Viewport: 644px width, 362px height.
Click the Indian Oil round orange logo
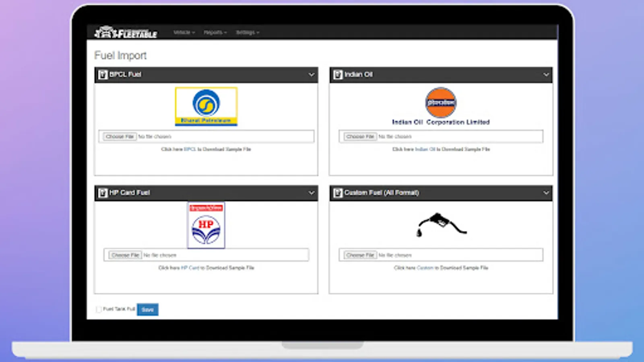(x=441, y=103)
